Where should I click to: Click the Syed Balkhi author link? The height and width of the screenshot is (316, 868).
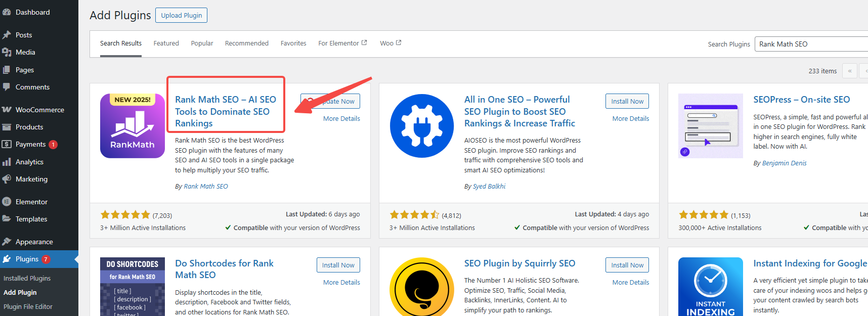point(489,187)
